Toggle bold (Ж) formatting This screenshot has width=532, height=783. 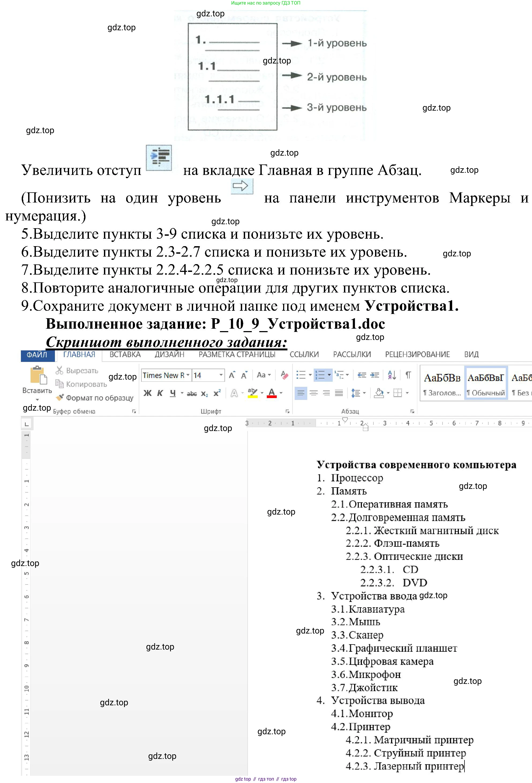tap(148, 393)
